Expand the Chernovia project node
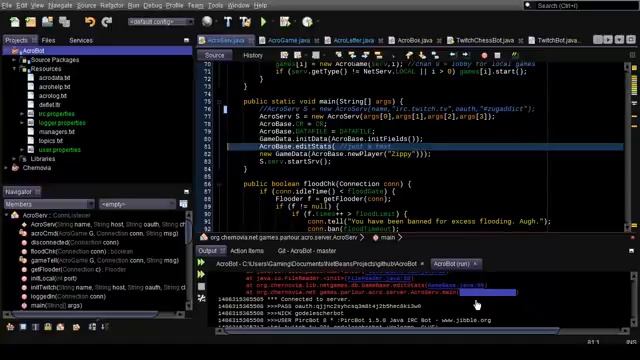The width and height of the screenshot is (640, 360). tap(6, 168)
